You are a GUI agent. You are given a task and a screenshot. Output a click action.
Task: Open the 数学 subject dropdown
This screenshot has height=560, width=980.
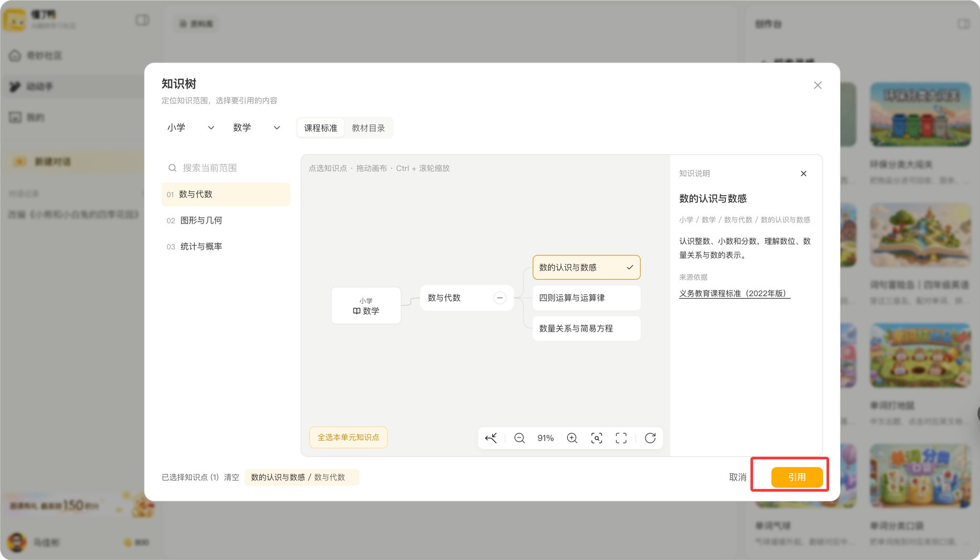click(x=256, y=128)
